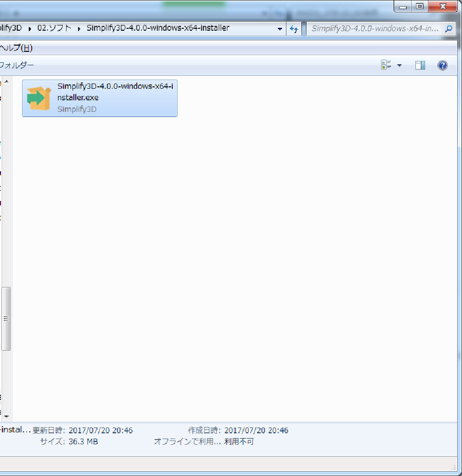
Task: Select the Simplify3D installer package icon
Action: pos(39,98)
